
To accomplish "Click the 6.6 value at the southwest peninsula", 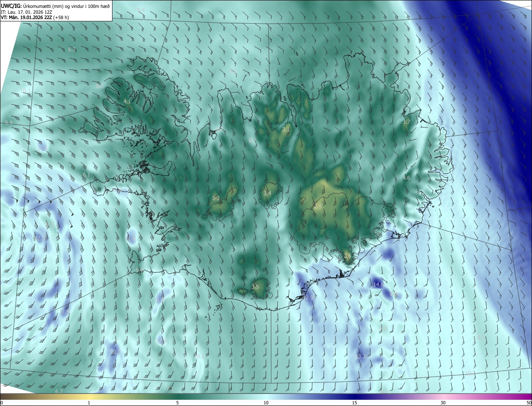I will [139, 270].
